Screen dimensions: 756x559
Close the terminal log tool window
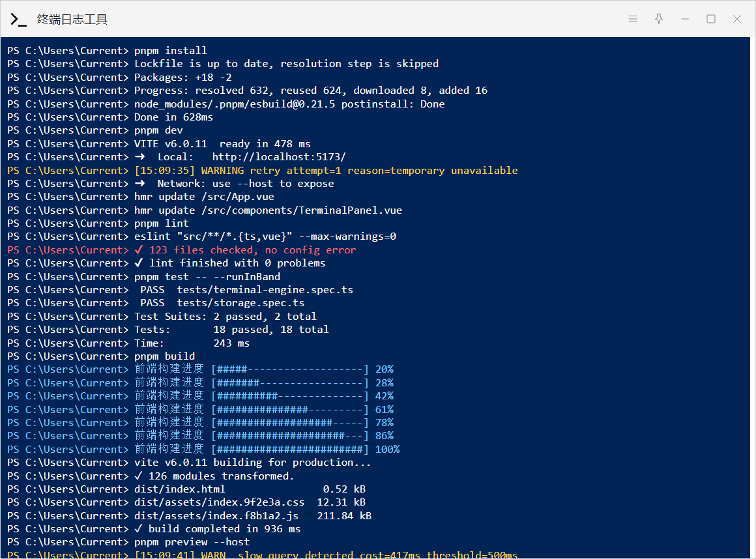pyautogui.click(x=737, y=20)
